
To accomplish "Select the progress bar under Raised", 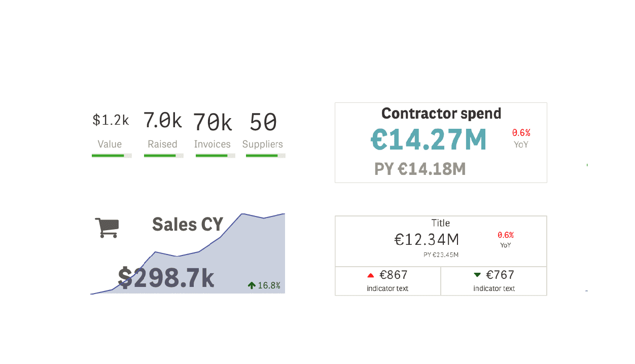I will click(x=164, y=156).
